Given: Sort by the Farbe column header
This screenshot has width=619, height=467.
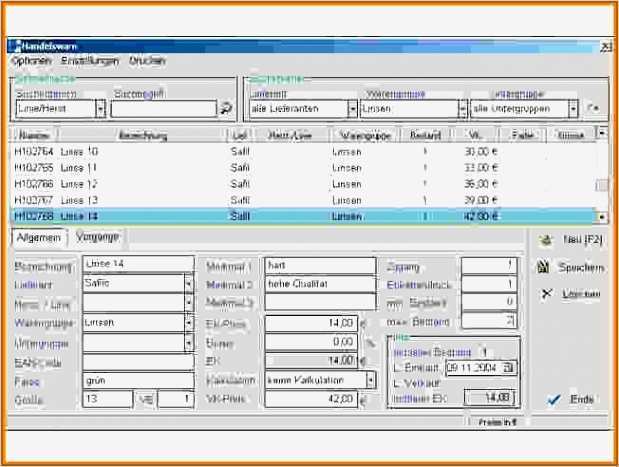Looking at the screenshot, I should click(x=523, y=135).
